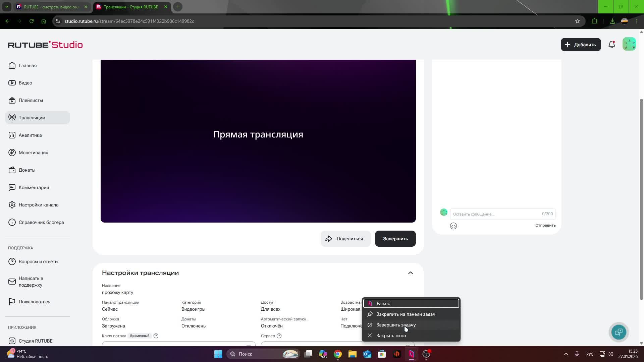The height and width of the screenshot is (362, 644).
Task: Click the help icon next to Ключ потока
Action: 156,336
